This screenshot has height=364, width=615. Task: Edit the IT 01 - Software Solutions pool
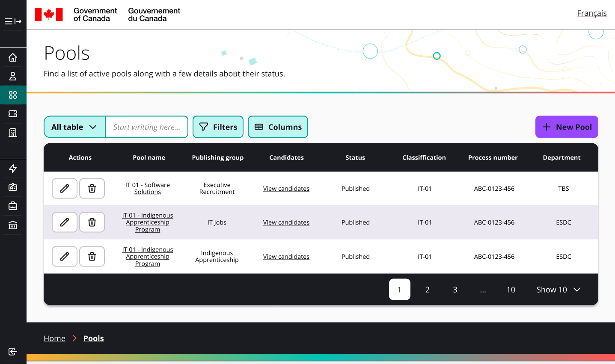[x=64, y=188]
